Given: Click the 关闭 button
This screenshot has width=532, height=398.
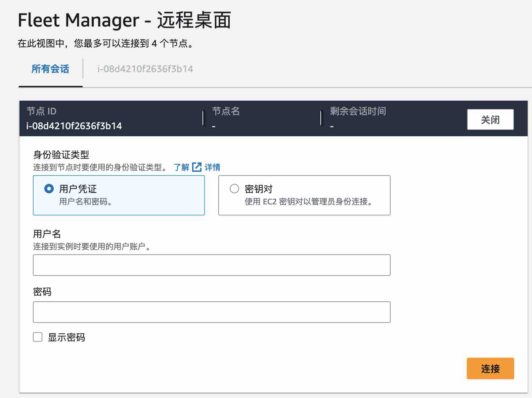Looking at the screenshot, I should [490, 119].
